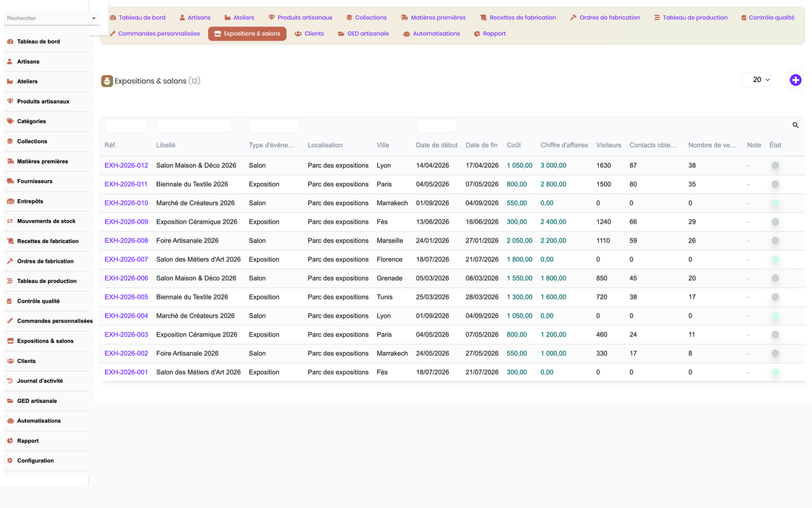Click the Tableau de production list icon in sidebar
The width and height of the screenshot is (812, 508).
coord(10,281)
